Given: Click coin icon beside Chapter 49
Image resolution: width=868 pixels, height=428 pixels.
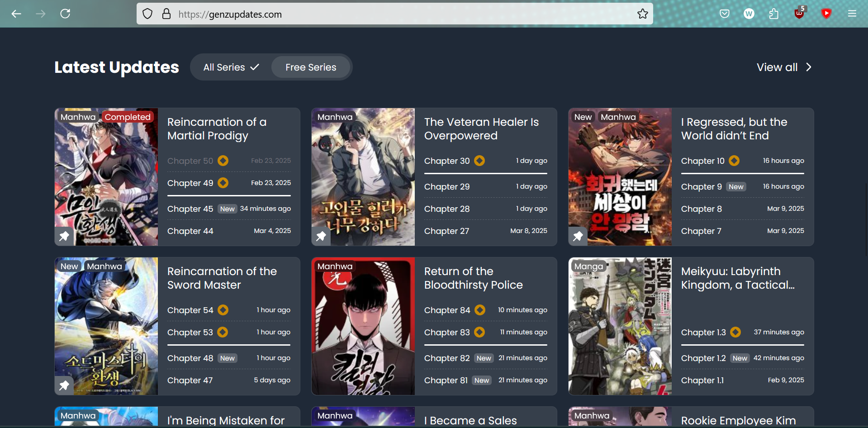Looking at the screenshot, I should pos(223,183).
